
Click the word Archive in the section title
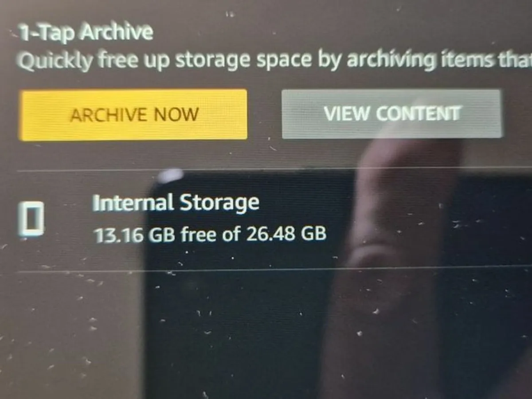pyautogui.click(x=117, y=33)
